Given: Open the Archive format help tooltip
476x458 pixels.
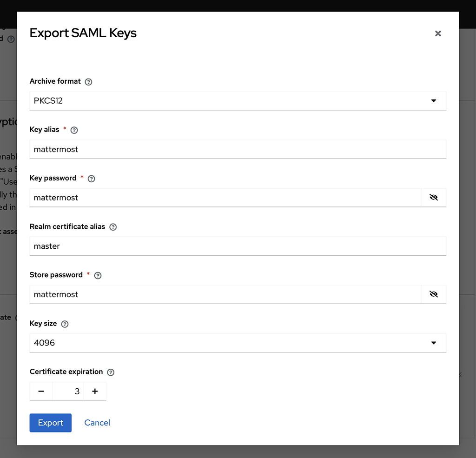Looking at the screenshot, I should pos(88,81).
